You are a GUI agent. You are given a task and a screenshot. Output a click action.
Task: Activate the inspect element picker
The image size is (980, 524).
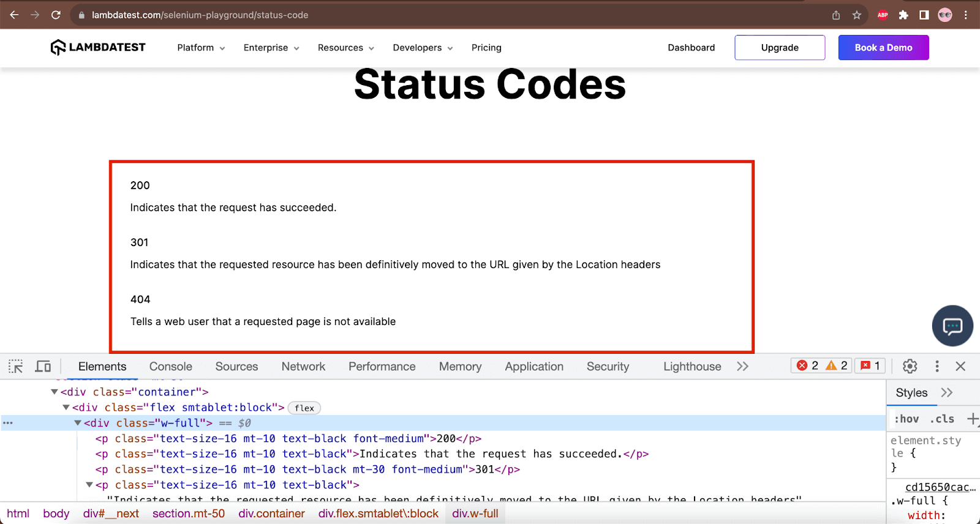[x=16, y=366]
